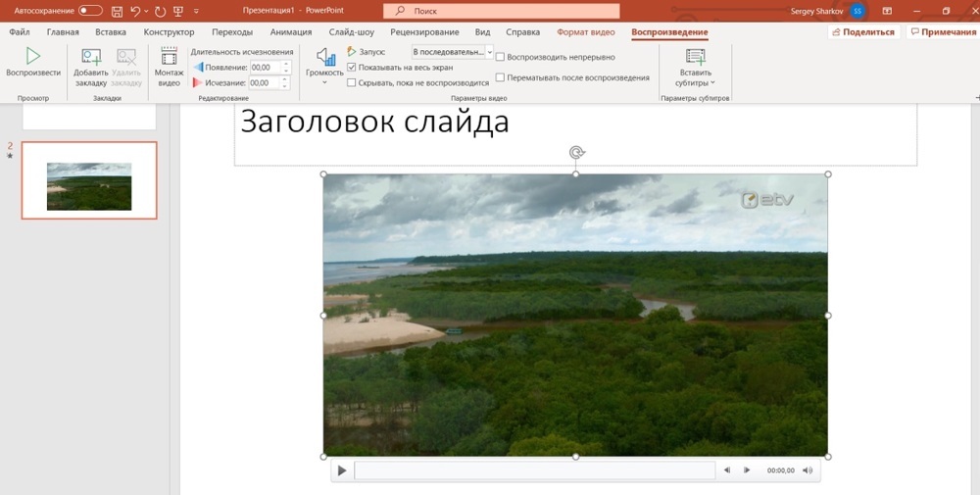Click the rotate handle above the video
Viewport: 980px width, 495px height.
(576, 153)
